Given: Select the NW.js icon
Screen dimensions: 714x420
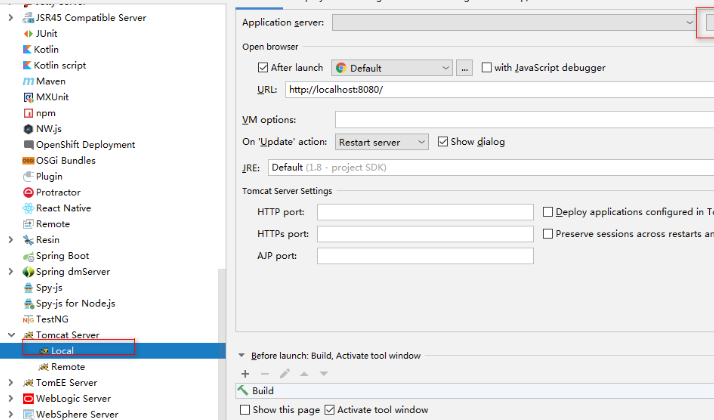Looking at the screenshot, I should coord(28,129).
